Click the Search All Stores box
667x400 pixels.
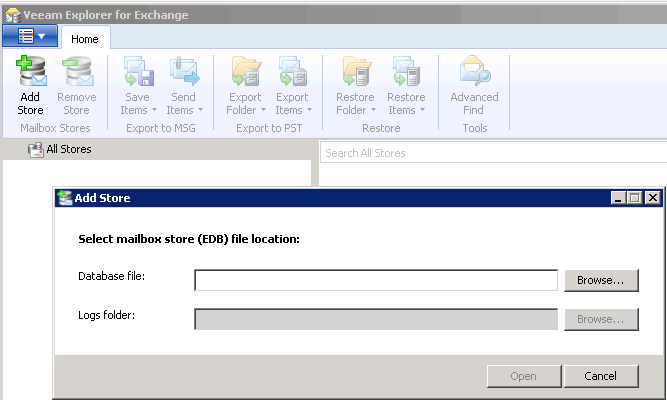(493, 153)
